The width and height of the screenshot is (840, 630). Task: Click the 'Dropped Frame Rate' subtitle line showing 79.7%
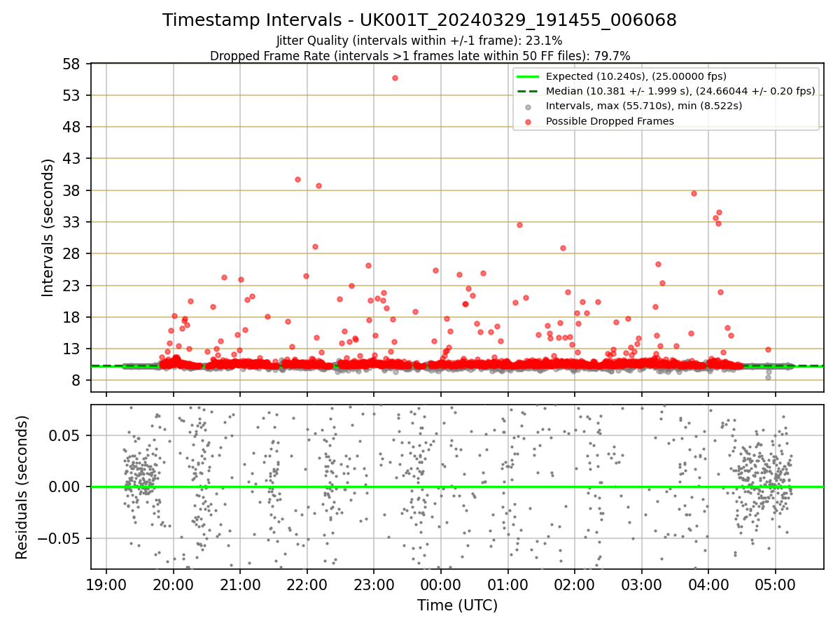[419, 56]
